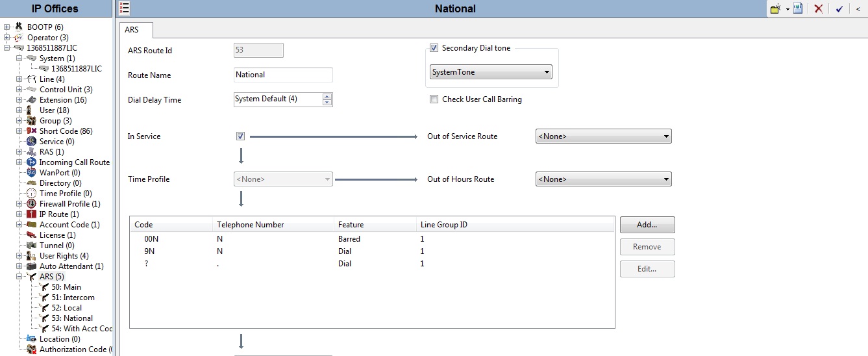The image size is (868, 356).
Task: Click the System (1) node icon
Action: 31,58
